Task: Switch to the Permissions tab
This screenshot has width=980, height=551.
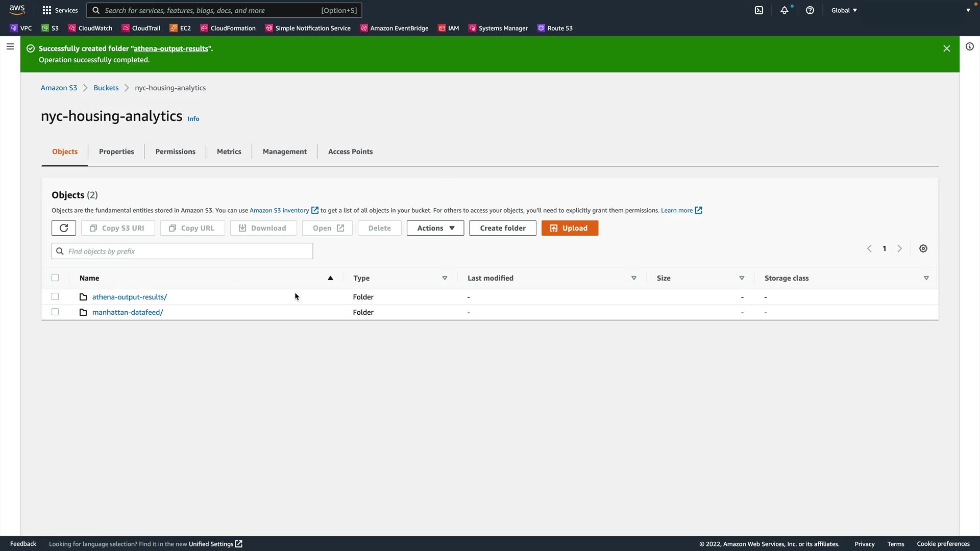Action: (175, 152)
